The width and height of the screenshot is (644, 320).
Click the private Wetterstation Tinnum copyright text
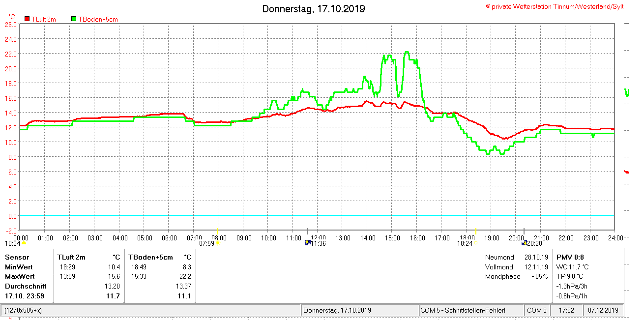coord(555,6)
